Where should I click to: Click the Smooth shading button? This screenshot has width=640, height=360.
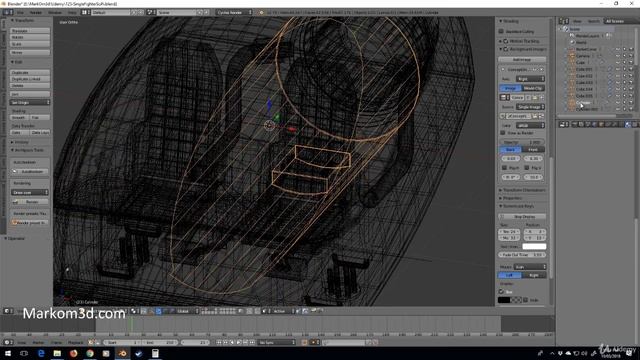[19, 118]
